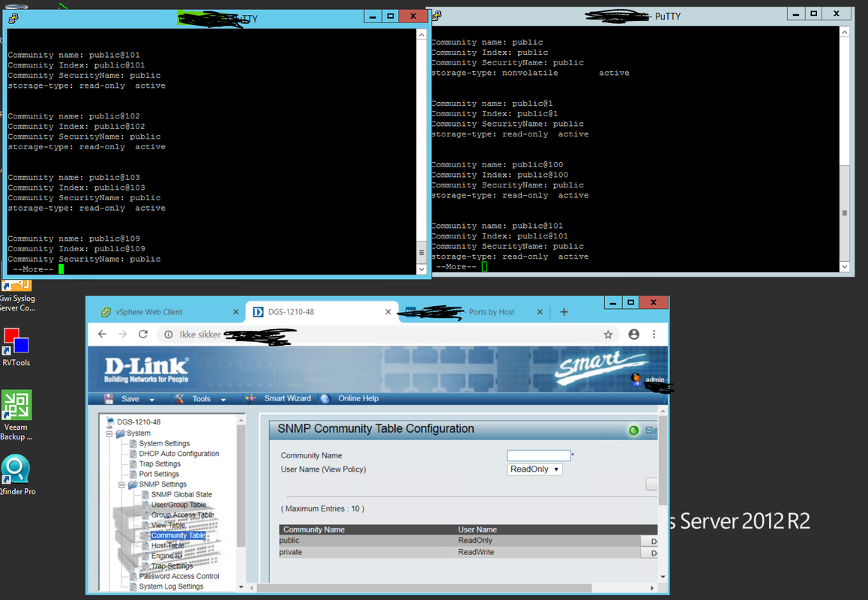The image size is (868, 600).
Task: Reload the browser page
Action: pos(143,334)
